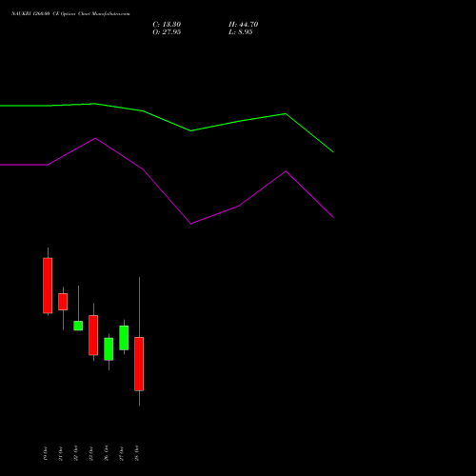Screen dimensions: 476x476
Task: Select the high value H: 44.70
Action: [243, 25]
